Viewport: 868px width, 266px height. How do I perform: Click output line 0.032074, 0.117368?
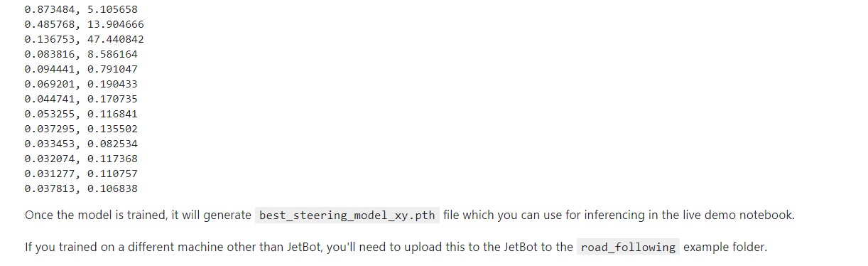coord(81,159)
